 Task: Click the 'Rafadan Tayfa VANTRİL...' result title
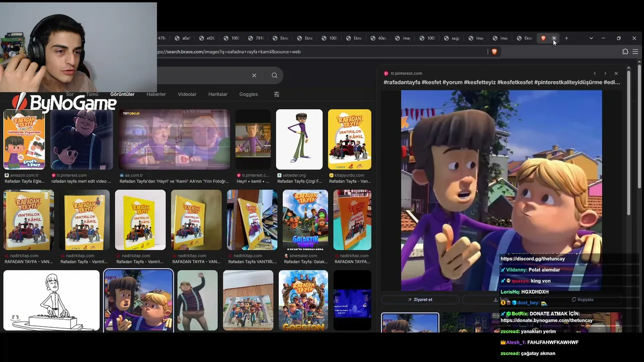pyautogui.click(x=253, y=262)
